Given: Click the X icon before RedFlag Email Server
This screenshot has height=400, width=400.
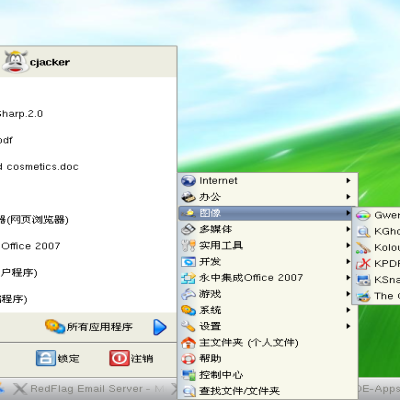Looking at the screenshot, I should click(x=20, y=389).
